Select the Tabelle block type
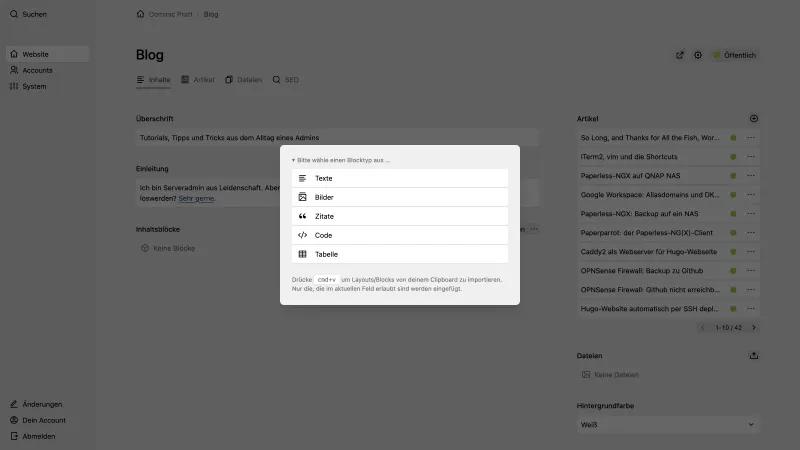 [400, 254]
